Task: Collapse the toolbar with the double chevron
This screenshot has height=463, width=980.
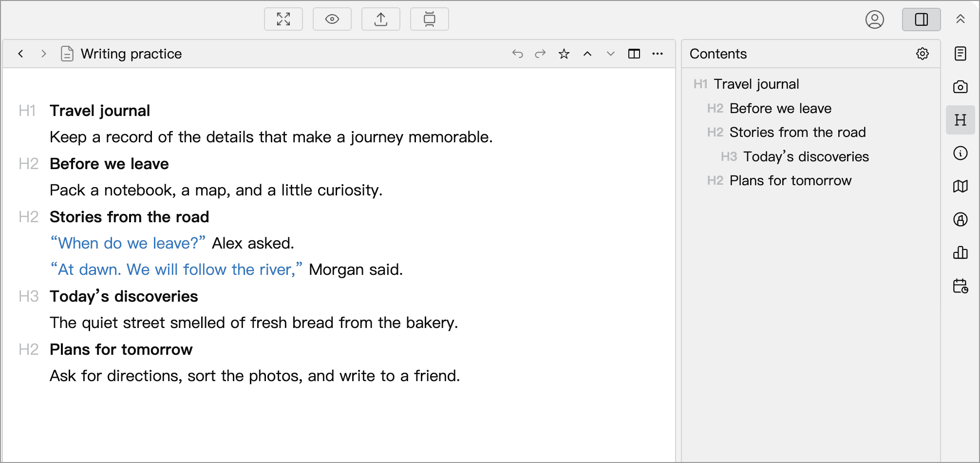Action: (961, 19)
